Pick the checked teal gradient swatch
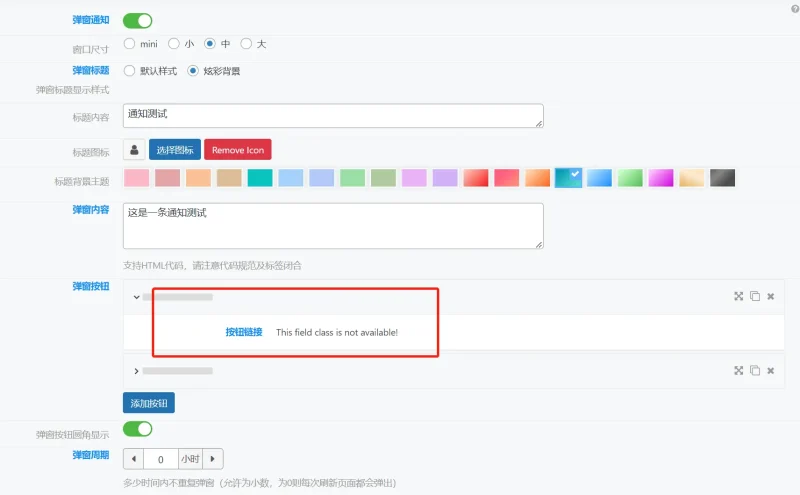Screen dimensions: 800x495 (568, 178)
